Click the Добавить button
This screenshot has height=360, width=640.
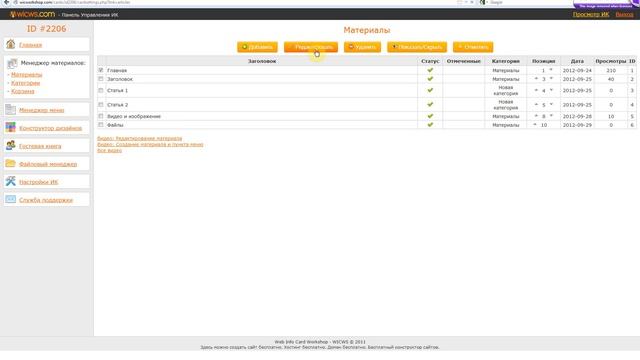pos(257,47)
